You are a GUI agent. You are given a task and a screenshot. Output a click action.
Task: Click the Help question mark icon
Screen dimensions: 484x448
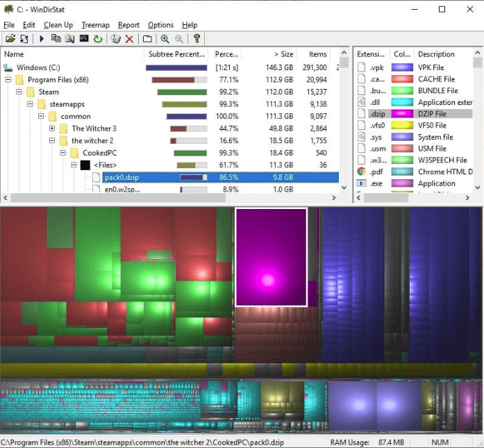point(197,39)
